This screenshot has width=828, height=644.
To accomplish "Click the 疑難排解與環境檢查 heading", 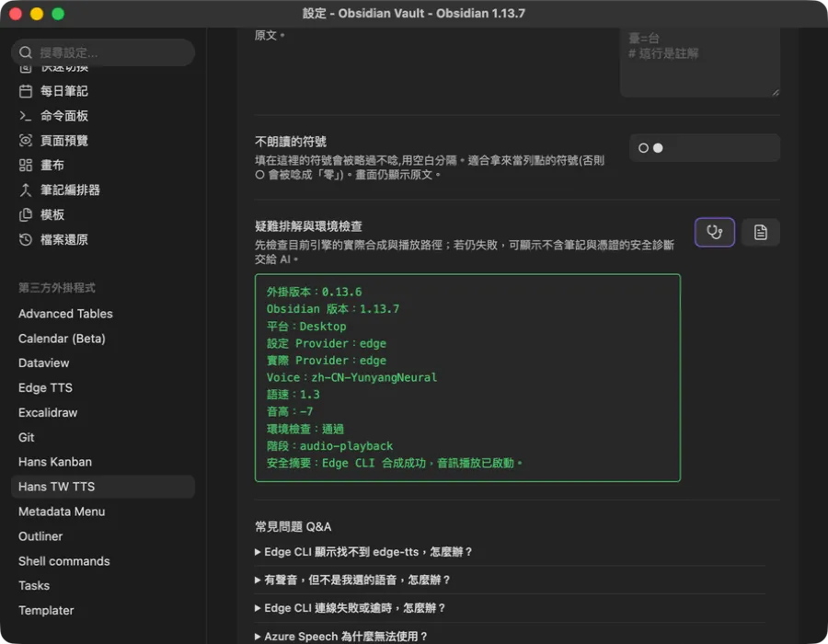I will point(308,226).
